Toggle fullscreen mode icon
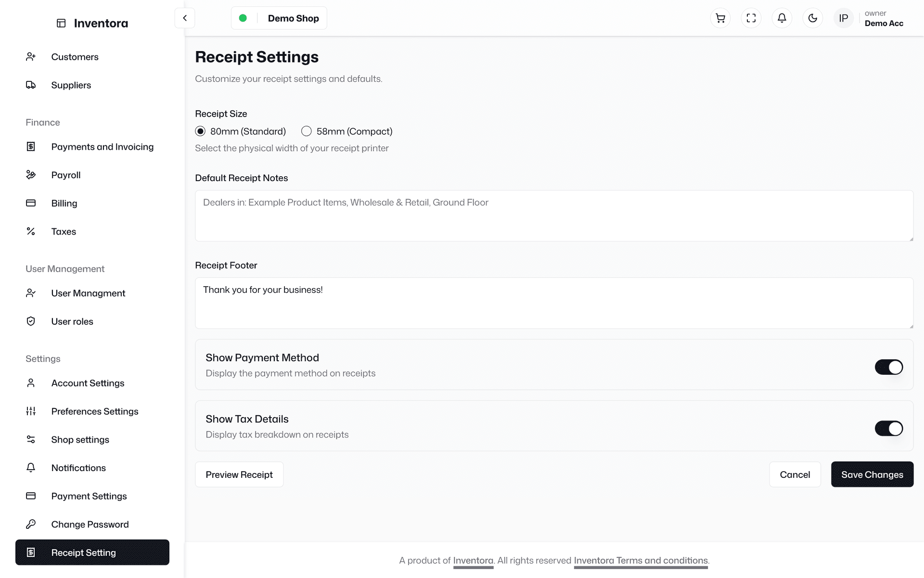The width and height of the screenshot is (924, 578). coord(751,18)
